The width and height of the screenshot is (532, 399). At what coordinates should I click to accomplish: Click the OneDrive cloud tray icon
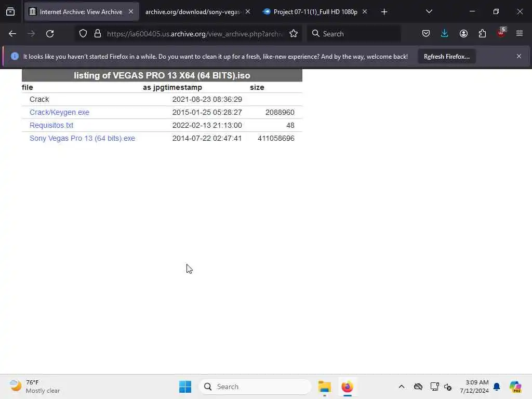418,387
